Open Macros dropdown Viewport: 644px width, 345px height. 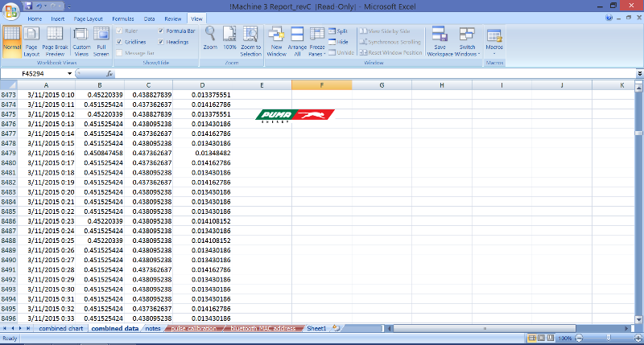494,42
